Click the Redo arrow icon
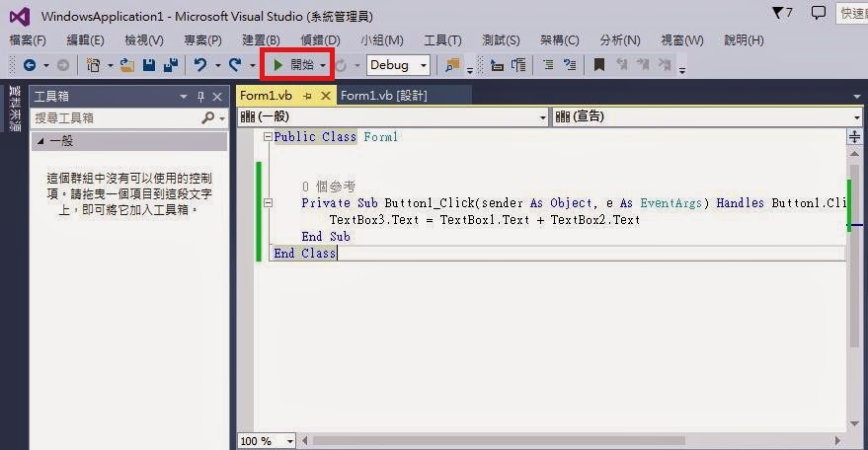868x450 pixels. click(x=235, y=65)
